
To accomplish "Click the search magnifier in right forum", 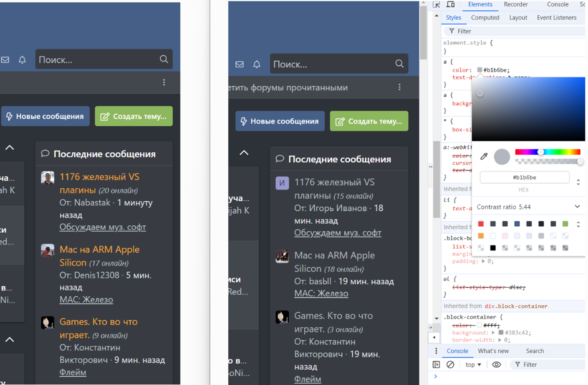I will [399, 64].
